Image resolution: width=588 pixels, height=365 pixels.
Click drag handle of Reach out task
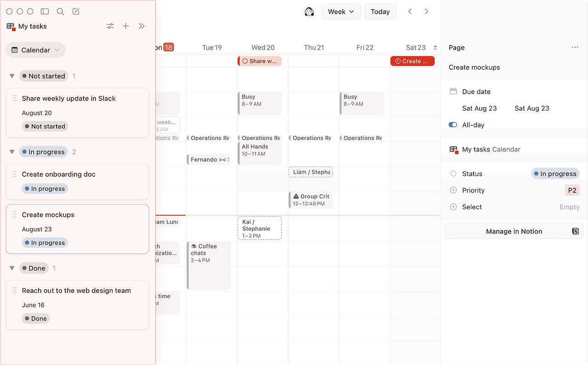coord(15,290)
